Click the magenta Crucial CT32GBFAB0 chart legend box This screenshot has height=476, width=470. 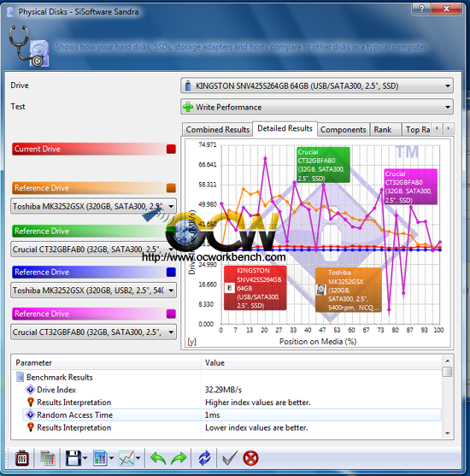coord(411,186)
